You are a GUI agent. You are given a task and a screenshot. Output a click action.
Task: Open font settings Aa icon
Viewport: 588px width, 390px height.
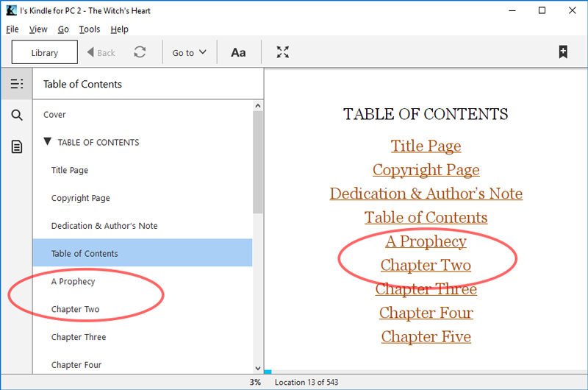(x=238, y=52)
